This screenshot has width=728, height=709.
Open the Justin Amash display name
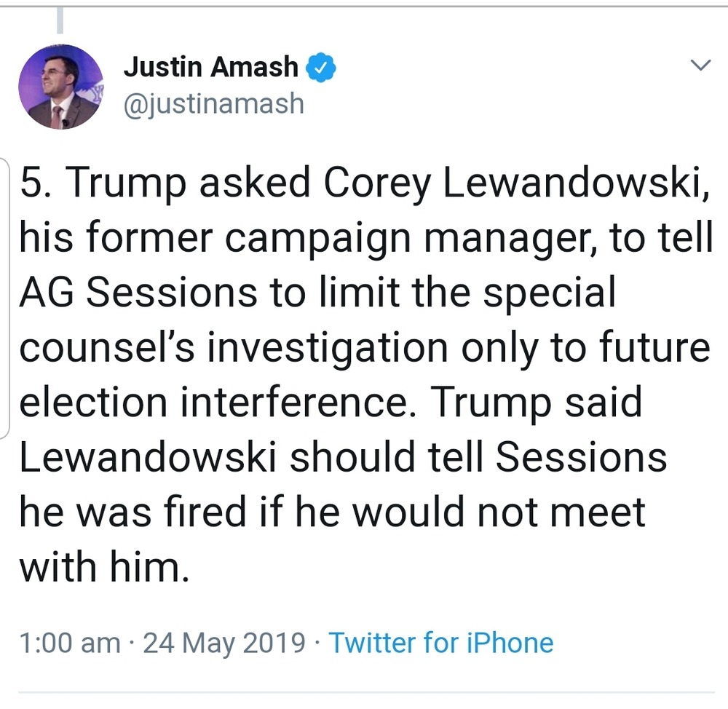point(210,68)
